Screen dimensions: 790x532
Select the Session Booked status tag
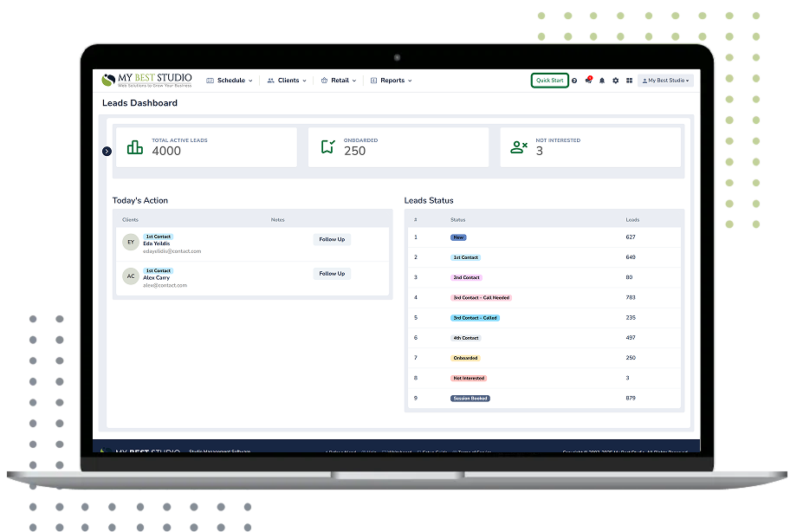pyautogui.click(x=470, y=399)
